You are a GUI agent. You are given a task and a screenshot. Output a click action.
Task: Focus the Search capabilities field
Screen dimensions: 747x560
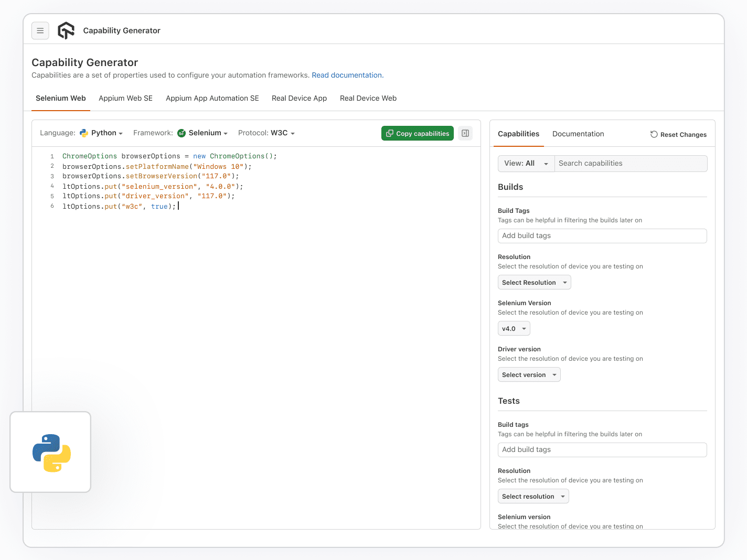pos(631,164)
